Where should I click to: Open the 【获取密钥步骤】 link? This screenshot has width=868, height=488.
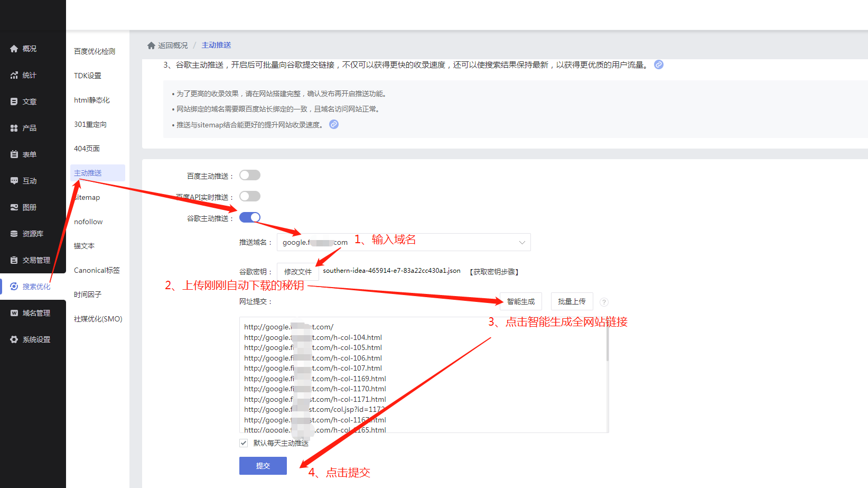(x=494, y=272)
